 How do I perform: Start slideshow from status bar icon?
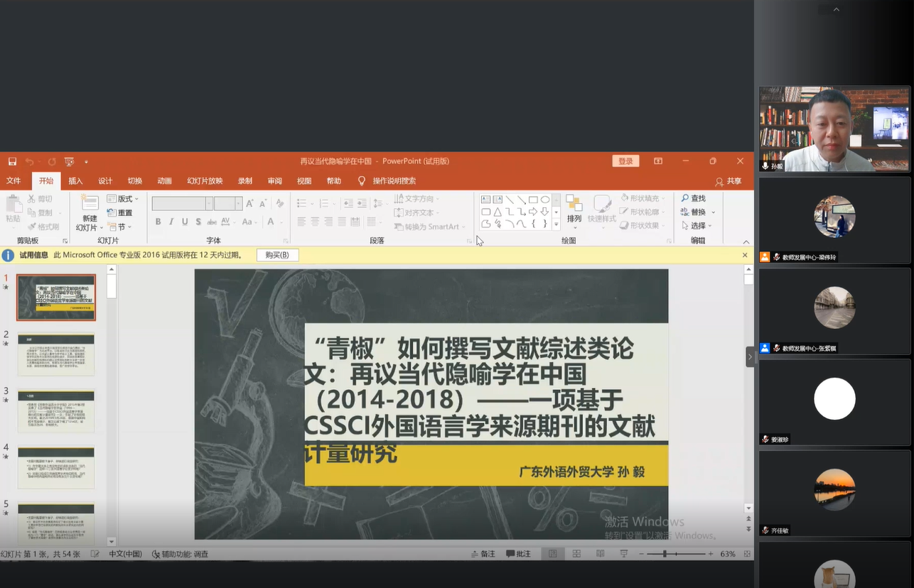(x=623, y=554)
